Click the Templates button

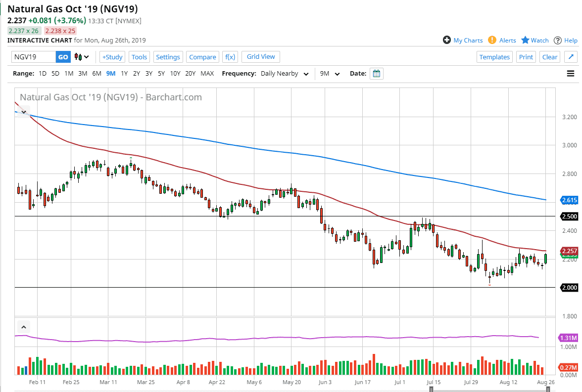click(x=494, y=57)
